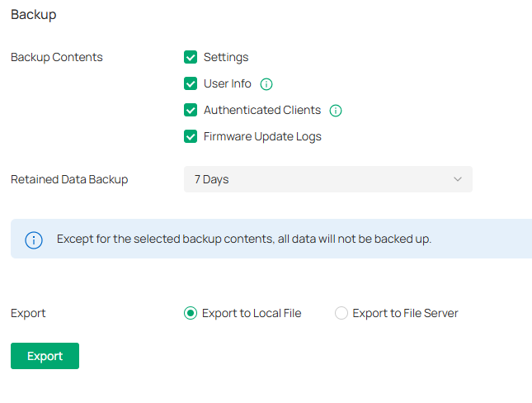Click the info icon in the blue notice banner
Screen dimensions: 532x403
point(34,239)
